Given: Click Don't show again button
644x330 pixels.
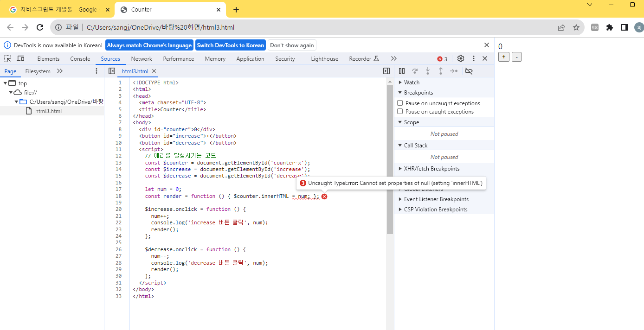Looking at the screenshot, I should pos(292,45).
